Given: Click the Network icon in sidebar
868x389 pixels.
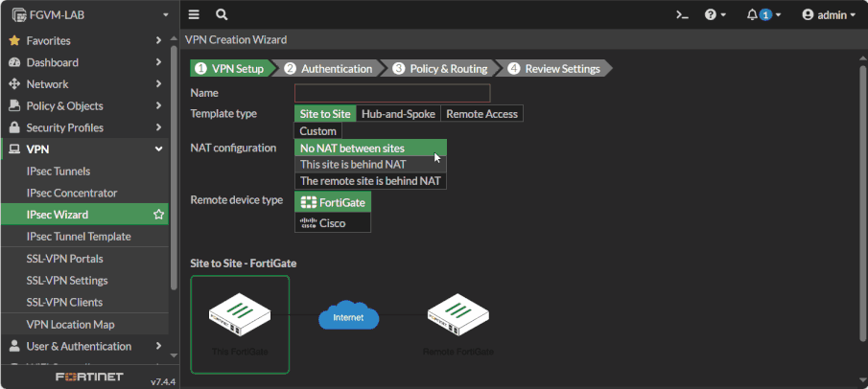Looking at the screenshot, I should click(x=14, y=84).
